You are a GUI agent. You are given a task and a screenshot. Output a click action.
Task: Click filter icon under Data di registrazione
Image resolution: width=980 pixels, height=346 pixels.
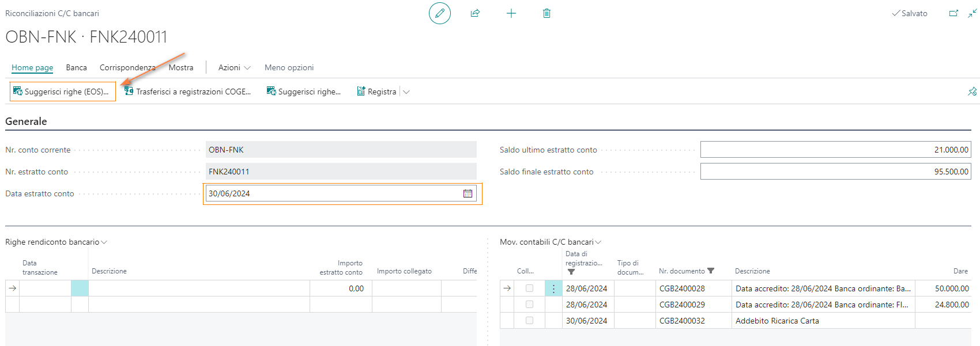[x=571, y=272]
